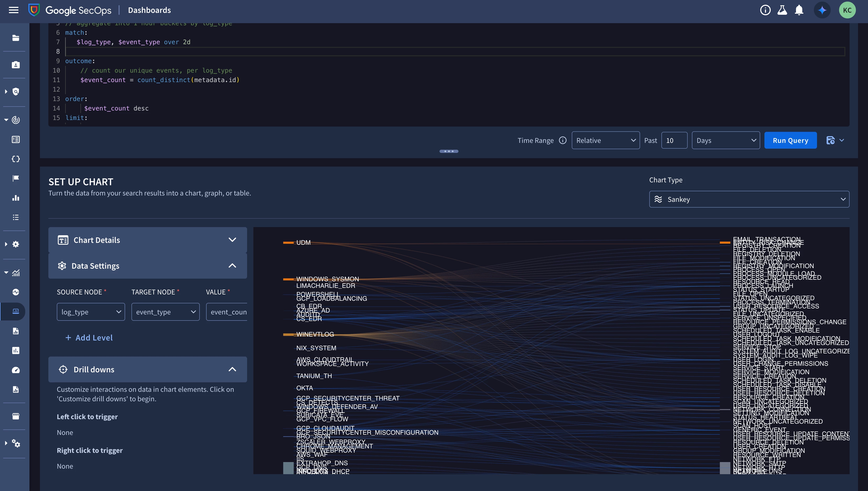Click the Drill downs target icon

pos(63,369)
